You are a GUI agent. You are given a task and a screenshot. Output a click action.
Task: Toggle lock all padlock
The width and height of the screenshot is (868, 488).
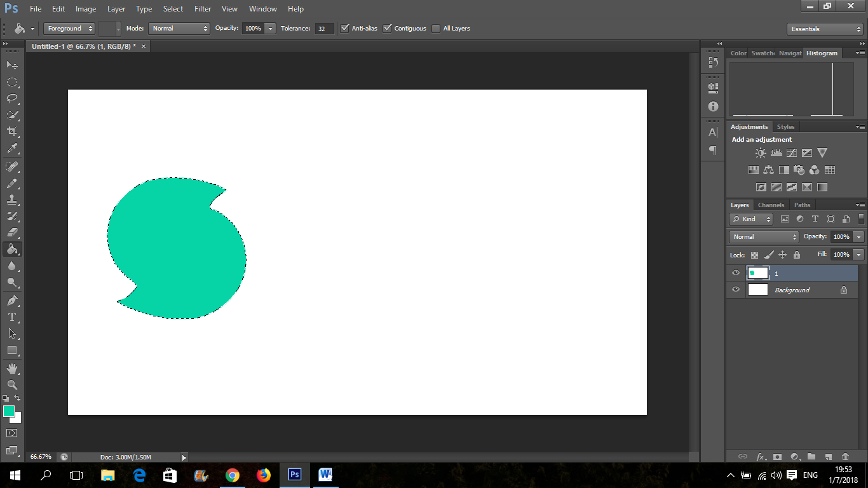point(797,255)
